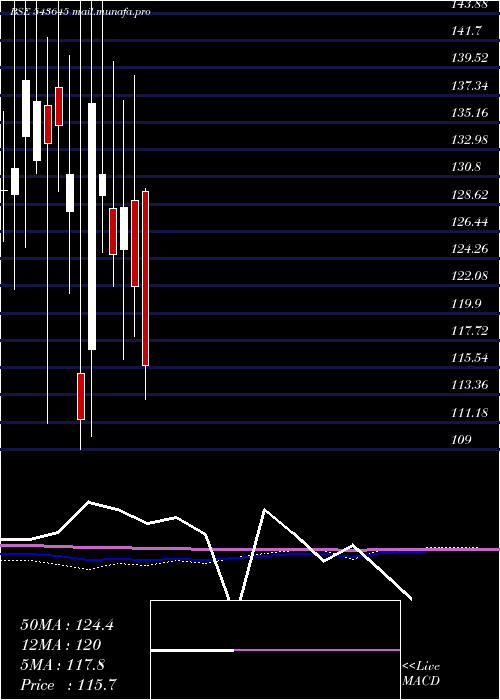Click the lowest red candlestick near 113.36

click(x=81, y=396)
